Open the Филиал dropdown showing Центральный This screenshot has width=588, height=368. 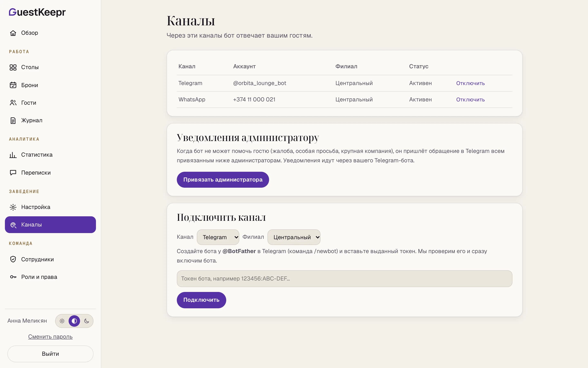click(294, 237)
